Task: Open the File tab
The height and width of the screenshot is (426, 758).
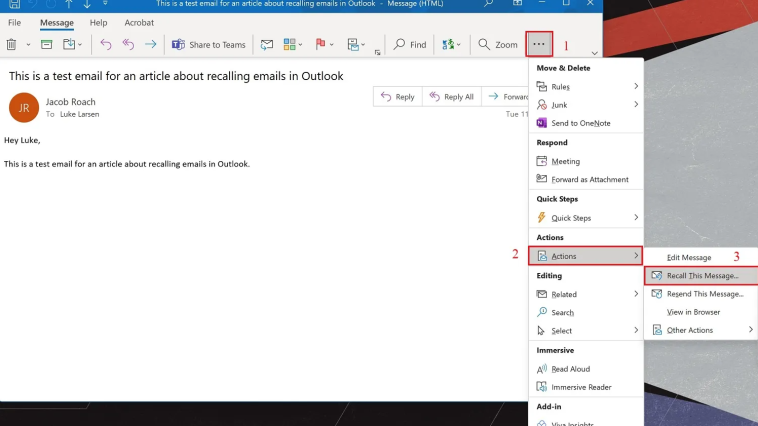Action: (14, 22)
